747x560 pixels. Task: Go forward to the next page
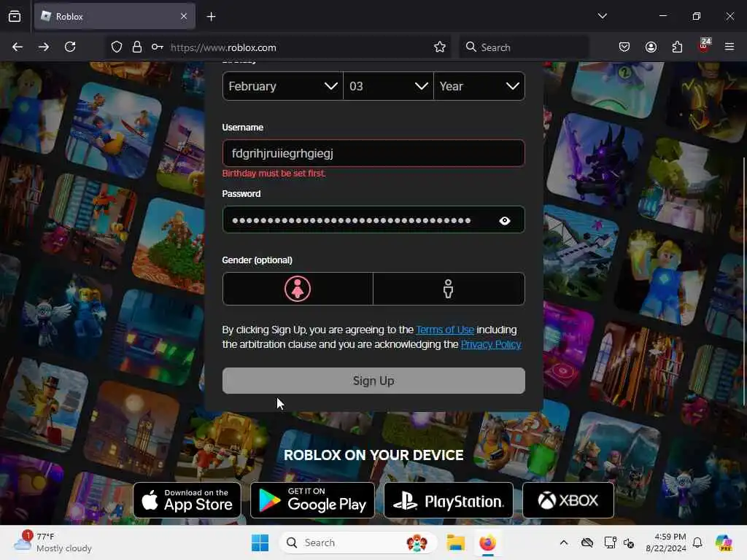coord(43,47)
